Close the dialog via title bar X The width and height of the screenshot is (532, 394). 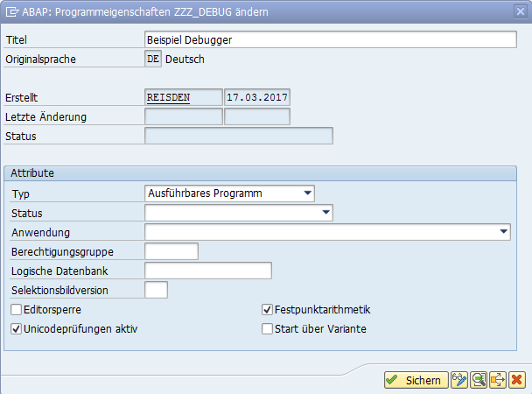520,11
